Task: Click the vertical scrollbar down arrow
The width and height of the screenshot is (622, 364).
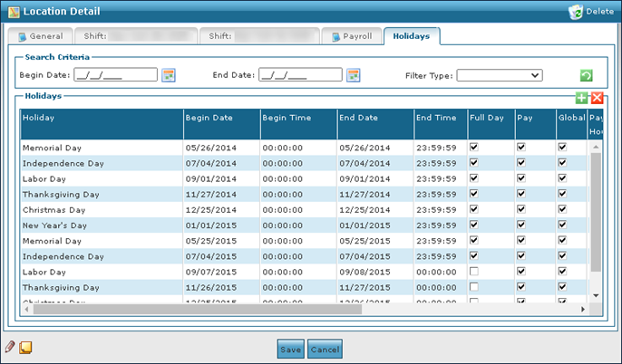Action: tap(596, 295)
